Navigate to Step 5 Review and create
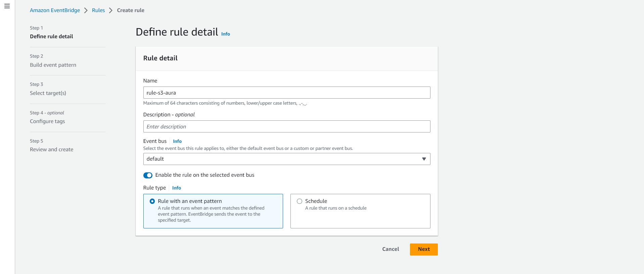Screen dimensions: 644x274 [x=51, y=150]
